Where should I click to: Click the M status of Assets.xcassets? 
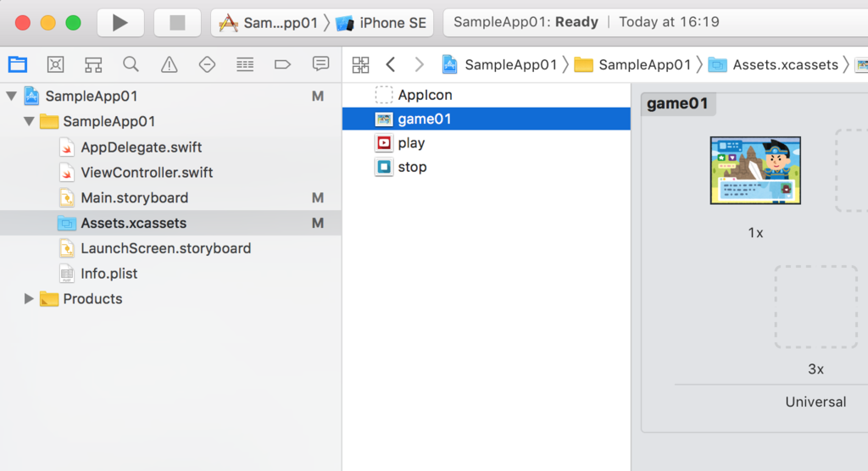318,223
